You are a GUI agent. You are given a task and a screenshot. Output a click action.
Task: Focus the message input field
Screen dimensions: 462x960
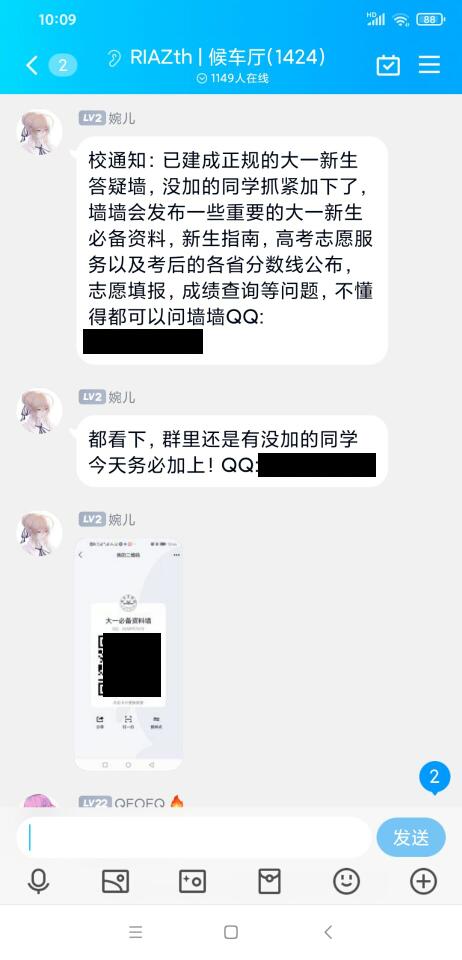coord(193,837)
